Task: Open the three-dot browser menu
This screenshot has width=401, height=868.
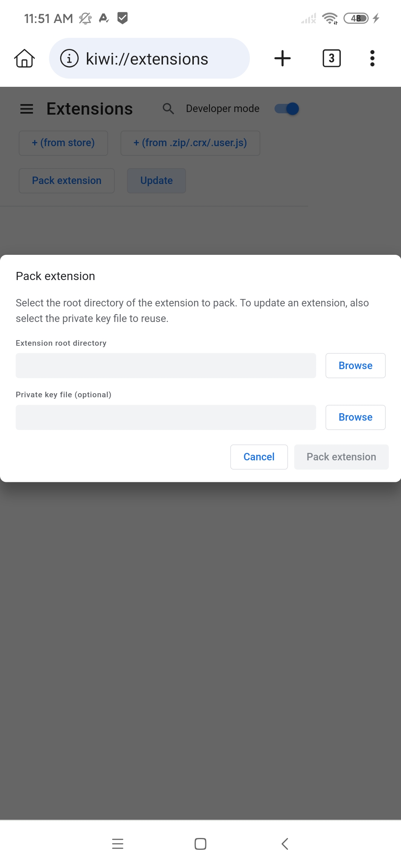Action: [372, 58]
